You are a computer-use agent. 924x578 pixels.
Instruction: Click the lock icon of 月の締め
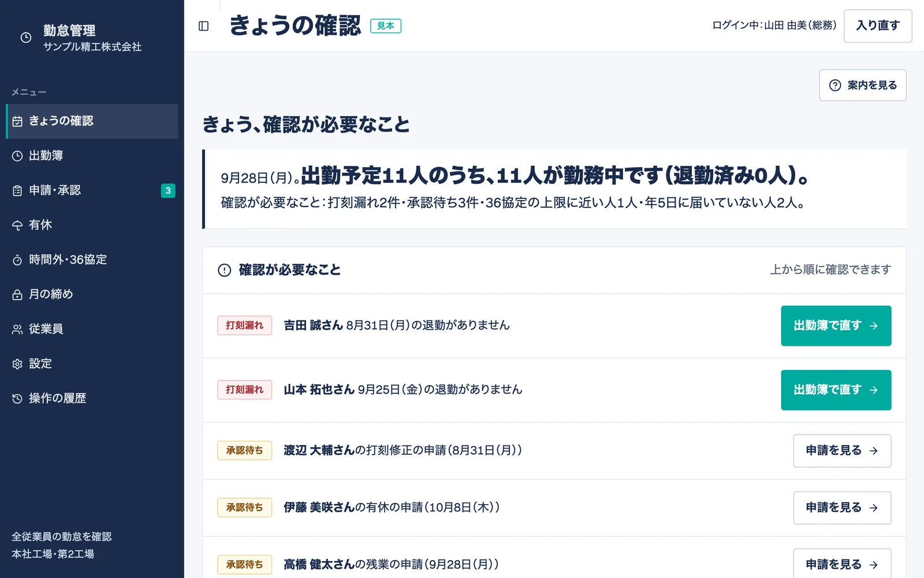click(x=17, y=295)
